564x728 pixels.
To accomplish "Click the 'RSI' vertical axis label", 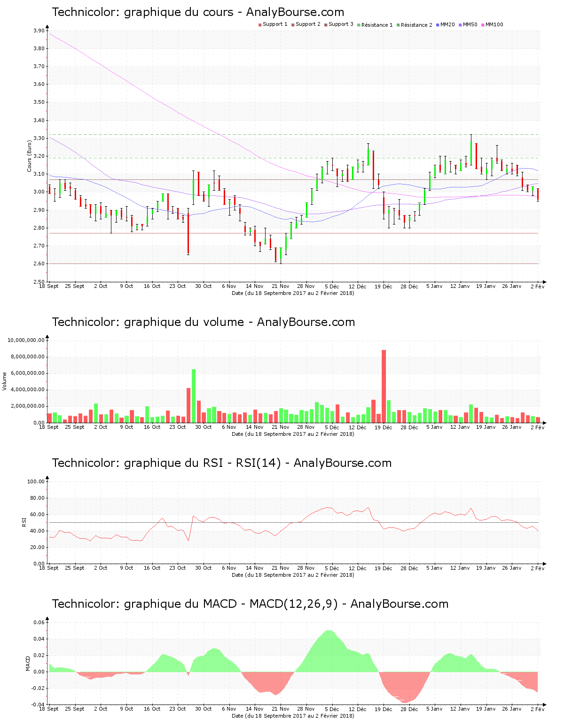I will point(24,522).
